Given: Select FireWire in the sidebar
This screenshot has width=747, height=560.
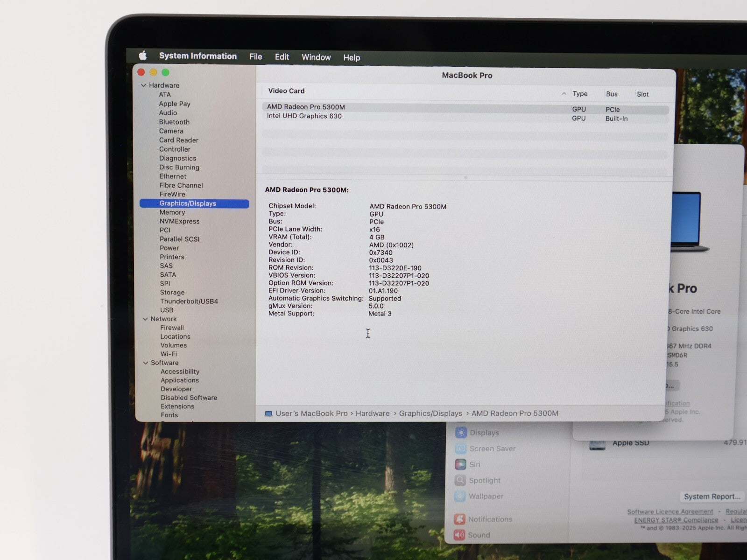Looking at the screenshot, I should [172, 194].
